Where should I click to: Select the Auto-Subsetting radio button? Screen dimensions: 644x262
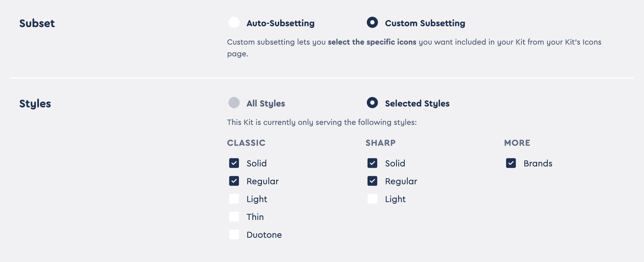click(x=234, y=23)
